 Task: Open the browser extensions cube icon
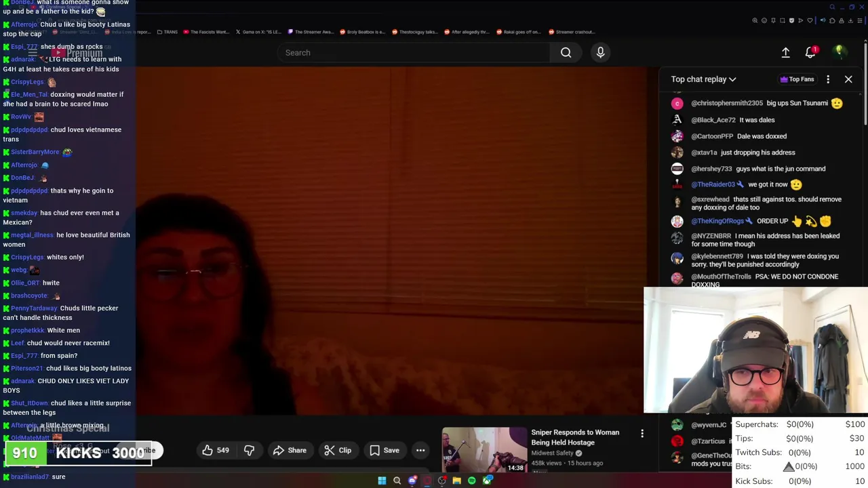(x=832, y=20)
